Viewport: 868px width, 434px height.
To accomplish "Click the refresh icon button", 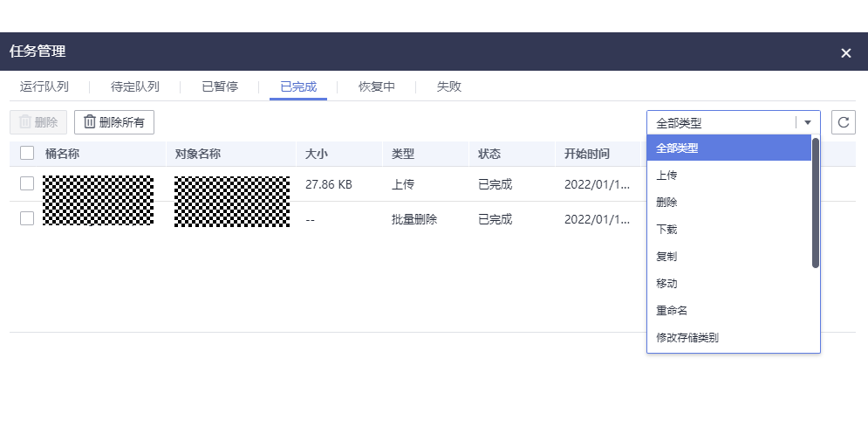I will click(843, 123).
